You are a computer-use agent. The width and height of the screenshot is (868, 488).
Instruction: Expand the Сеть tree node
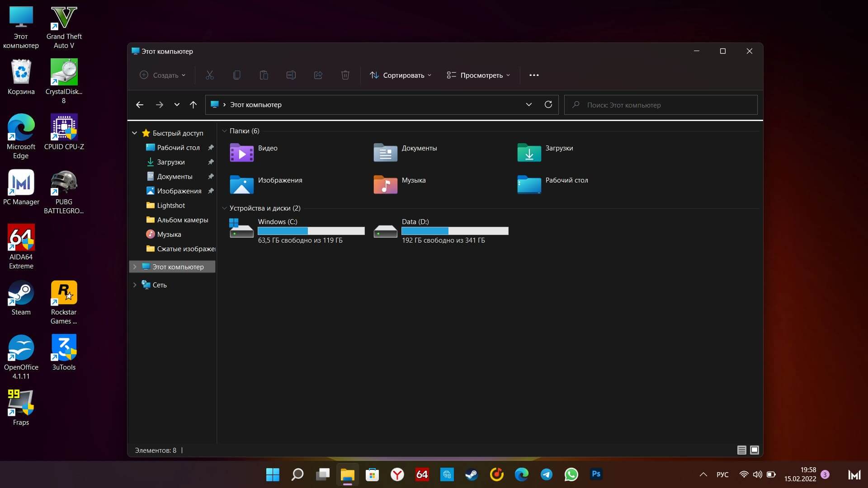point(134,285)
